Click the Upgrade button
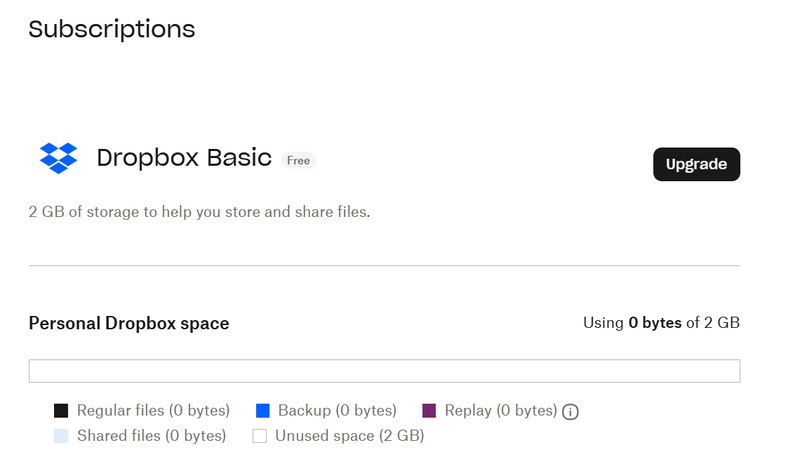800x474 pixels. (696, 164)
